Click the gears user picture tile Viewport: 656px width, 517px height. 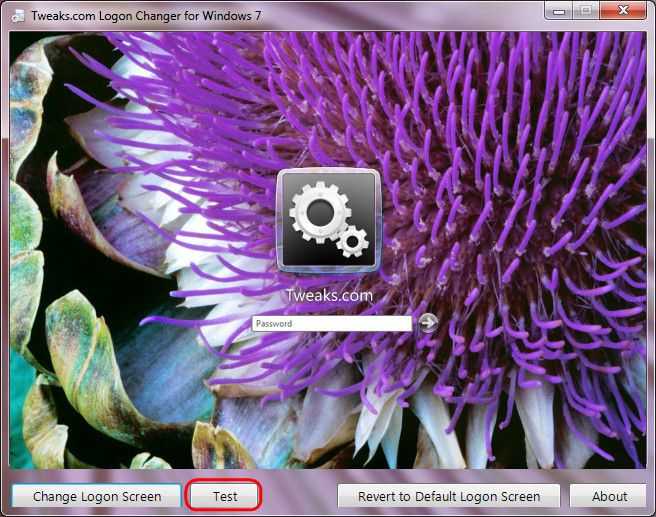click(329, 221)
